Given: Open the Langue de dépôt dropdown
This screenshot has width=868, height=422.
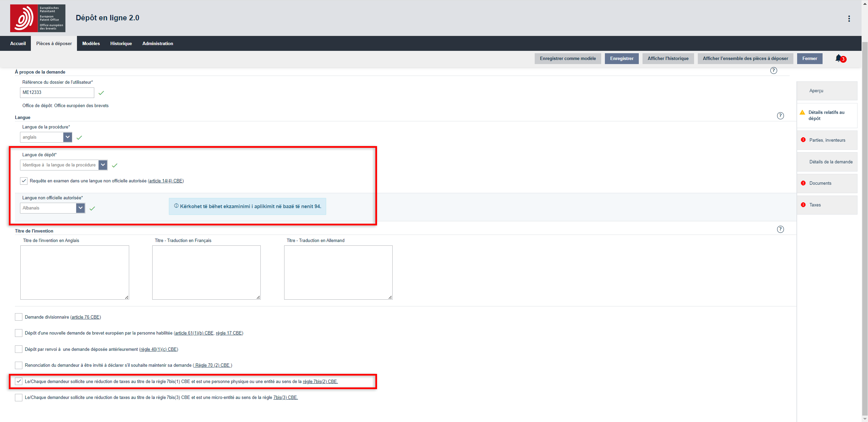Looking at the screenshot, I should [x=103, y=165].
